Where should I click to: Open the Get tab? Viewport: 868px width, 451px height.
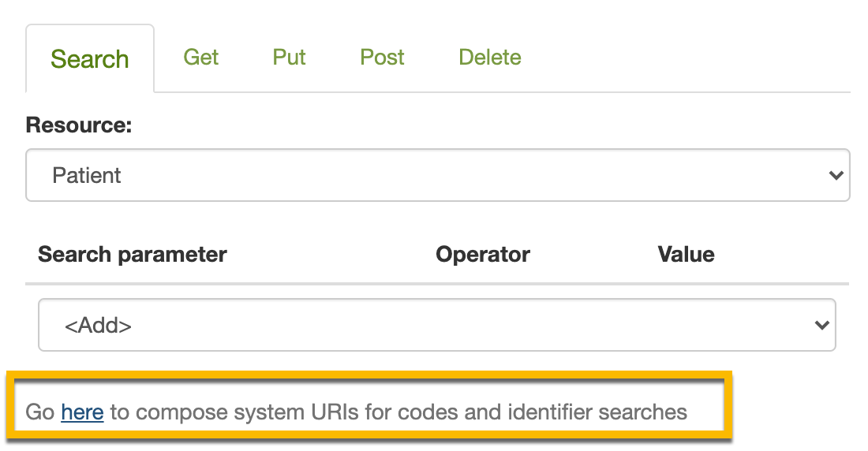(x=201, y=57)
